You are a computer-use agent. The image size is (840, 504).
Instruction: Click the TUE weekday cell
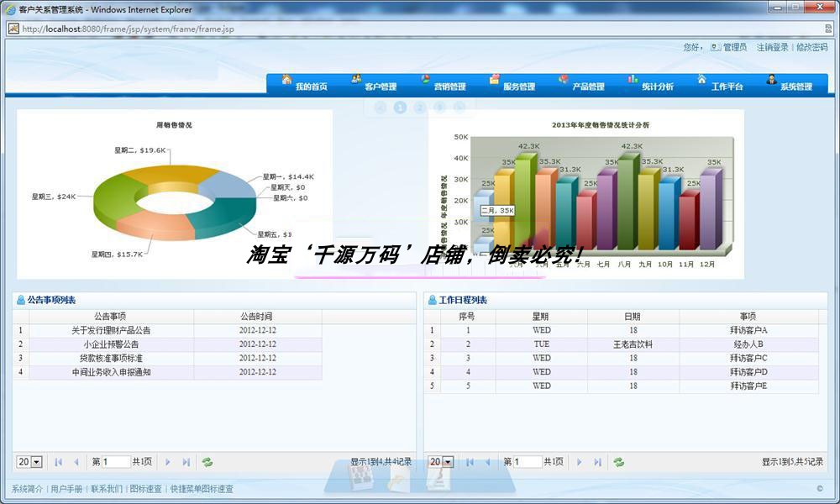click(x=541, y=344)
